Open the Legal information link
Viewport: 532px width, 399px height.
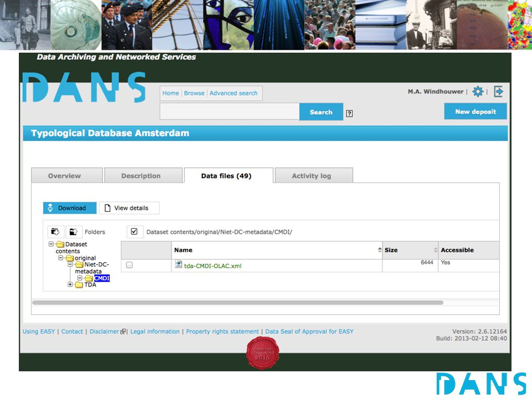click(x=155, y=331)
